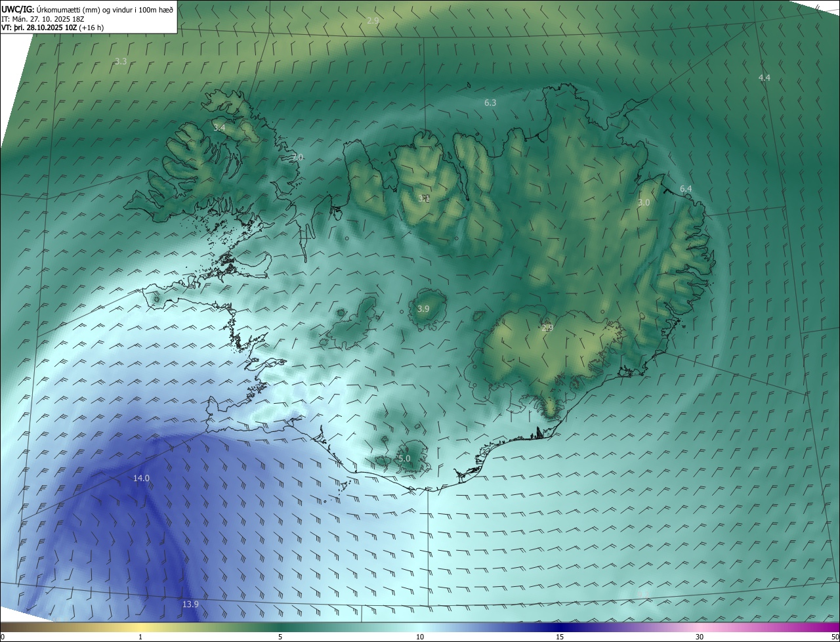Click the 1 tick label on the colorbar
This screenshot has height=642, width=840.
[x=140, y=637]
